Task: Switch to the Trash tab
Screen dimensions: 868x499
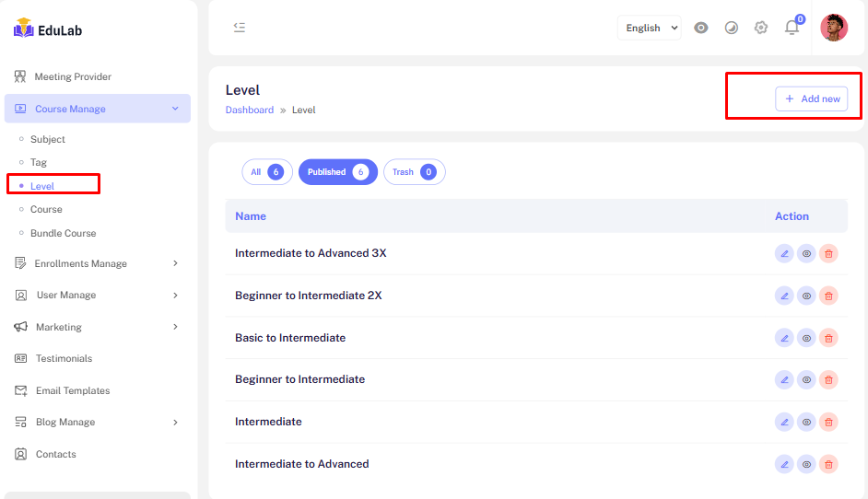Action: point(414,172)
